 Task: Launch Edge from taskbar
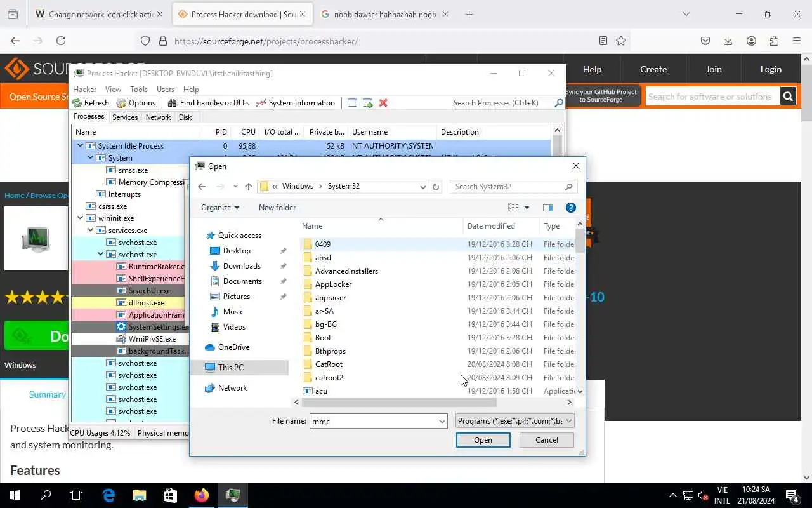pyautogui.click(x=108, y=495)
